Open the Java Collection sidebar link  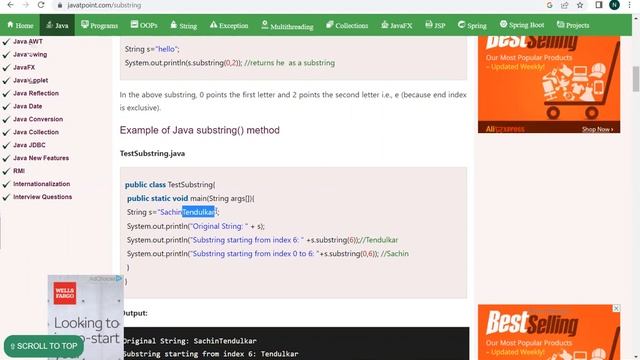36,132
